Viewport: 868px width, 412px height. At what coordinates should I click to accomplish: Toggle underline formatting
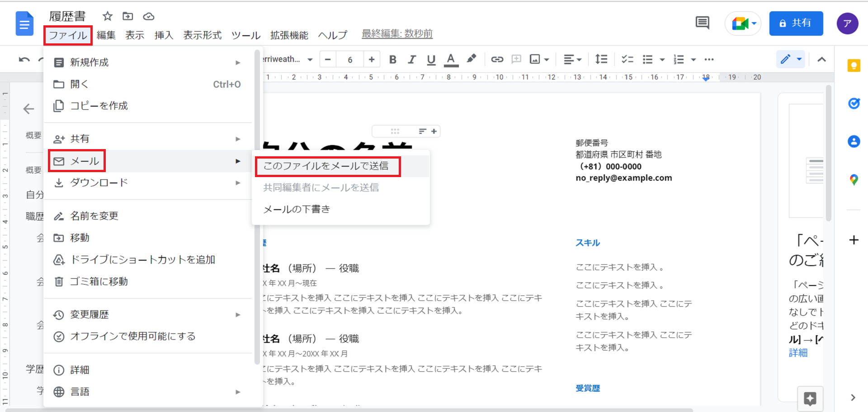[431, 59]
